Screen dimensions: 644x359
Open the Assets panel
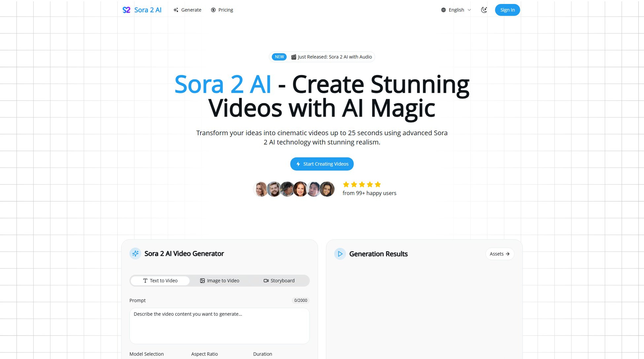coord(499,254)
